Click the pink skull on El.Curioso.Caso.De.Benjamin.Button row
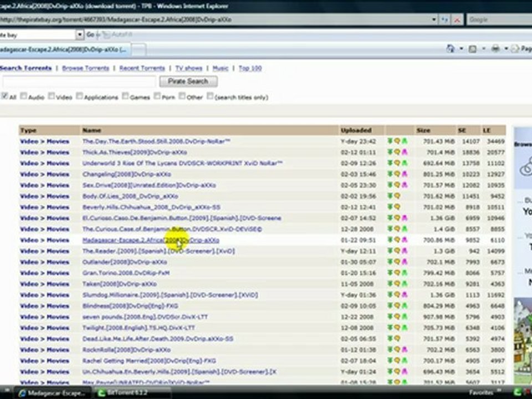 [405, 218]
